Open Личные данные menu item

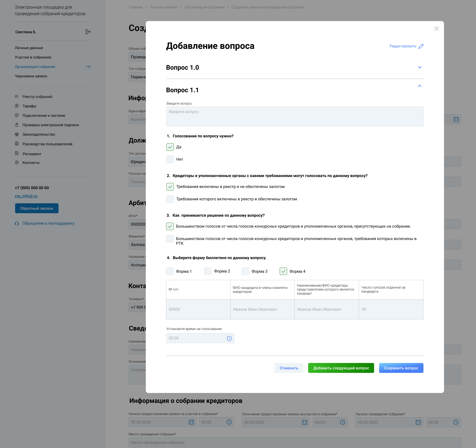(x=29, y=48)
